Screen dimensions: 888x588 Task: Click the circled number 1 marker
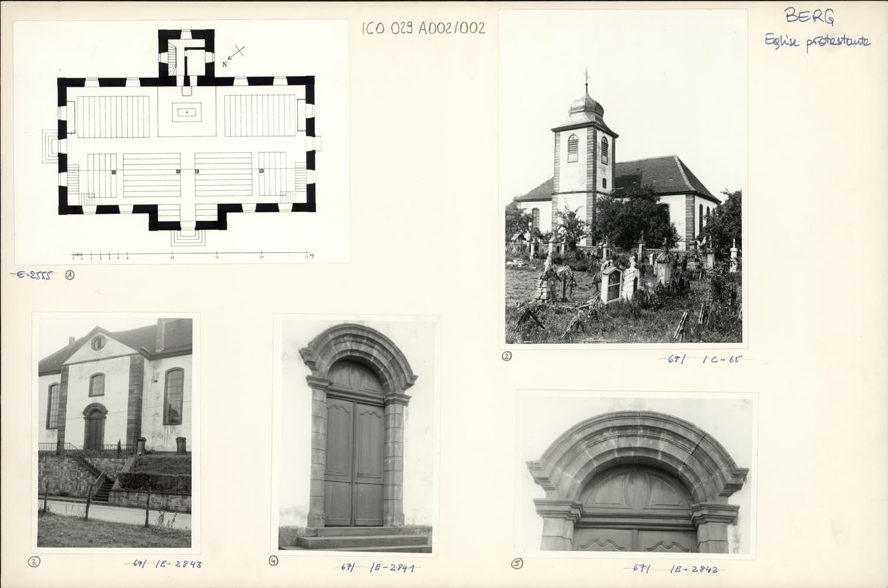pyautogui.click(x=69, y=275)
